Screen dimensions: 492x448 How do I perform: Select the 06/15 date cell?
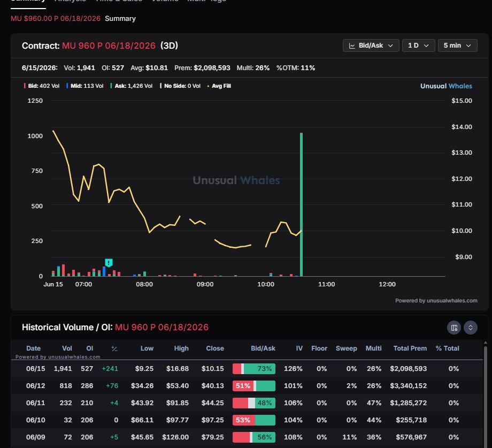[35, 369]
